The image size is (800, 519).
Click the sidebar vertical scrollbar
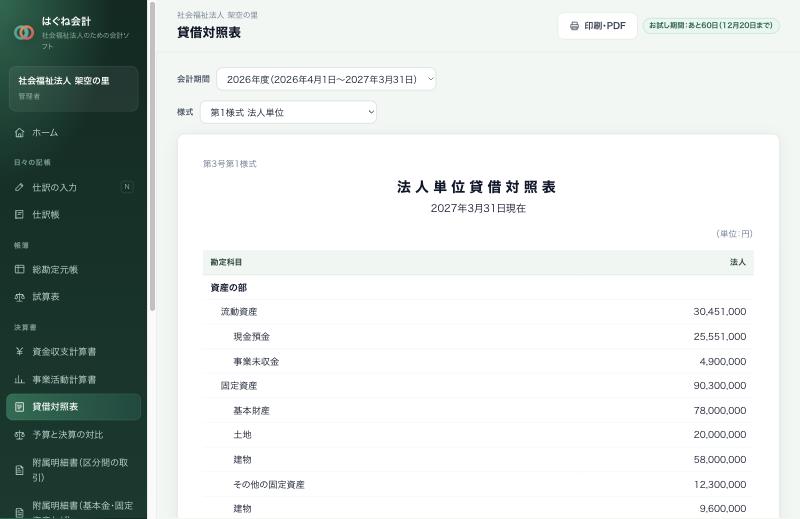click(152, 157)
